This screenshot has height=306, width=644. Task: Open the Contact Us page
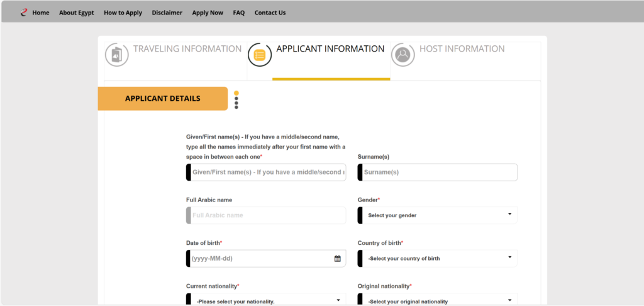pos(270,13)
